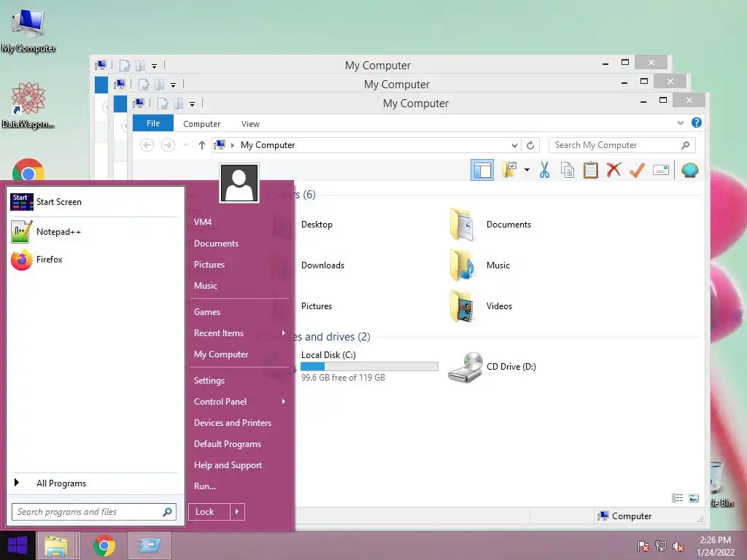
Task: Open My Computer from start menu
Action: (221, 354)
